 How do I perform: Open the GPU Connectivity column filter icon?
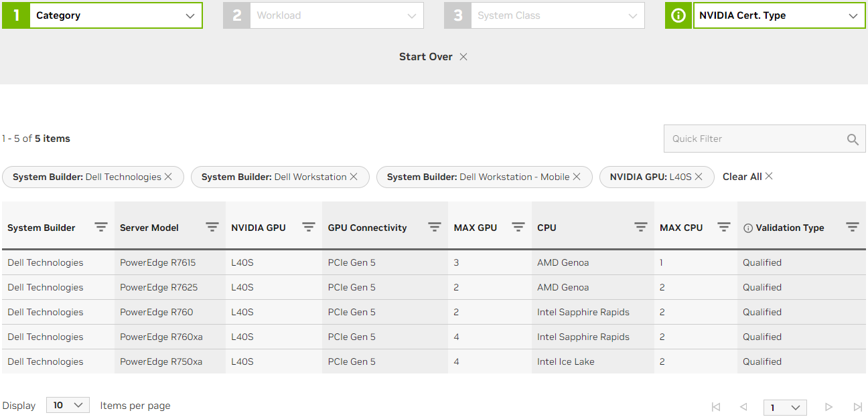(435, 227)
